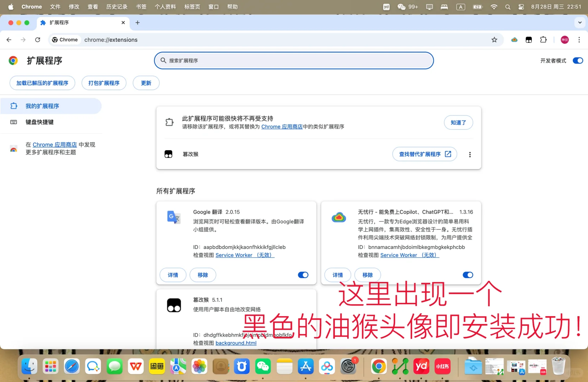Screen dimensions: 588x382
Task: Open Launchpad from the Dock
Action: [50, 366]
